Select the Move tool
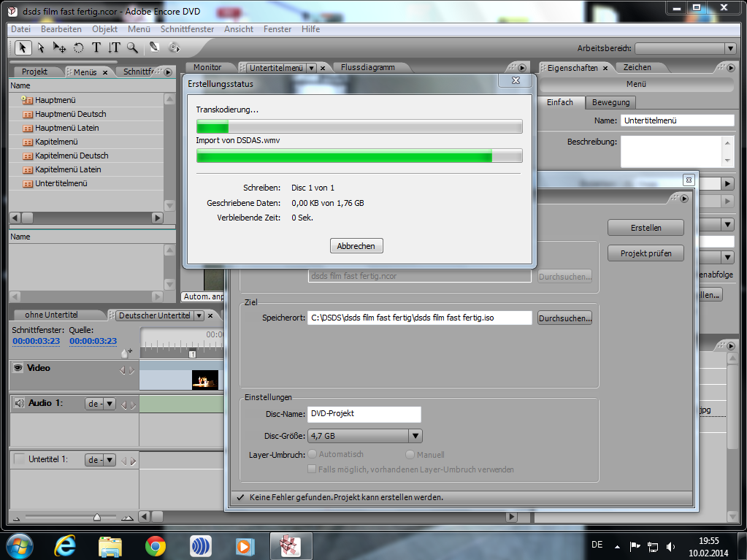The image size is (747, 560). click(x=60, y=47)
